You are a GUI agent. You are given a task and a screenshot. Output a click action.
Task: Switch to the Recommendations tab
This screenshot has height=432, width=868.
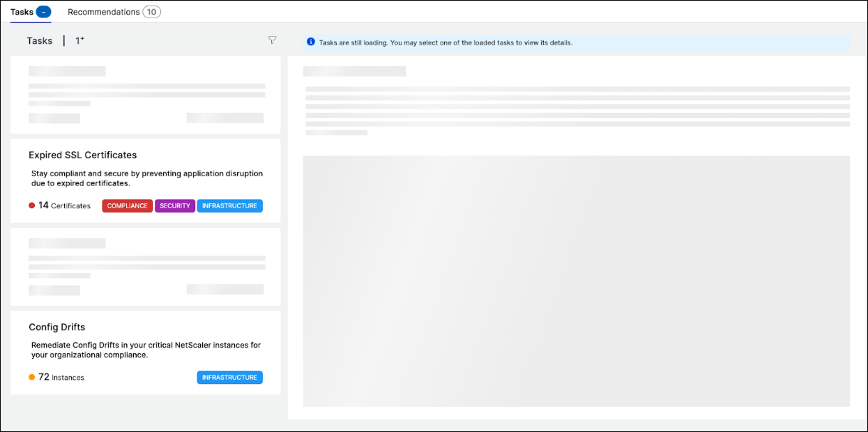(x=114, y=12)
